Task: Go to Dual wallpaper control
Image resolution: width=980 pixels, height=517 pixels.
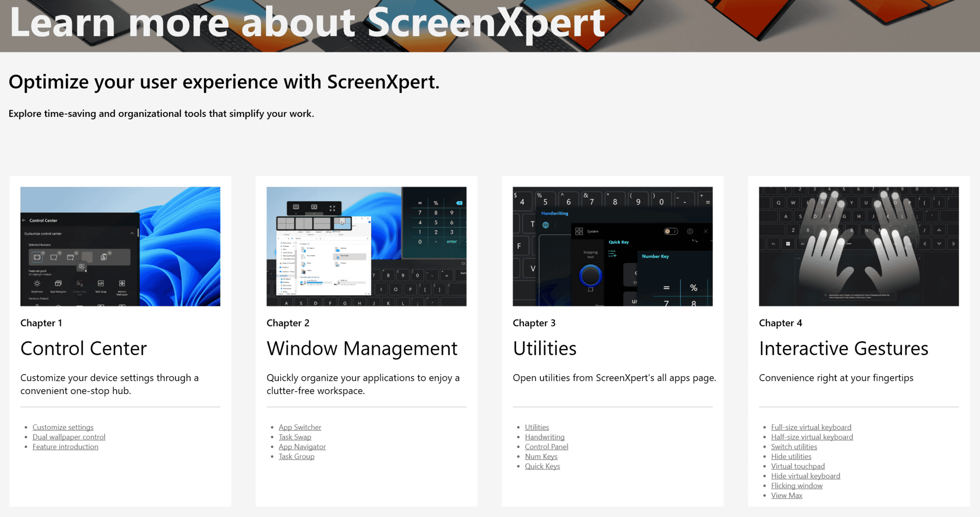Action: point(69,437)
